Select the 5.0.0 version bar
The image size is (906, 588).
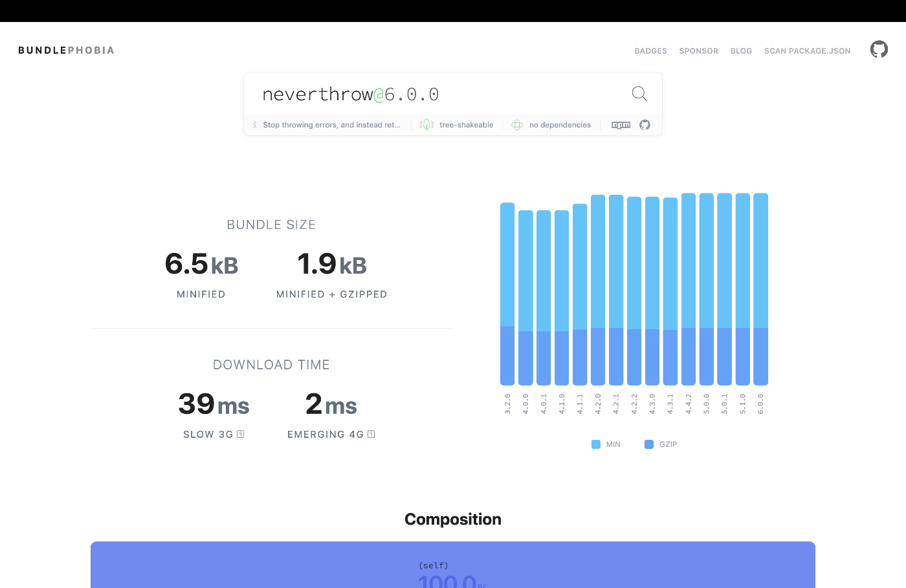[707, 289]
